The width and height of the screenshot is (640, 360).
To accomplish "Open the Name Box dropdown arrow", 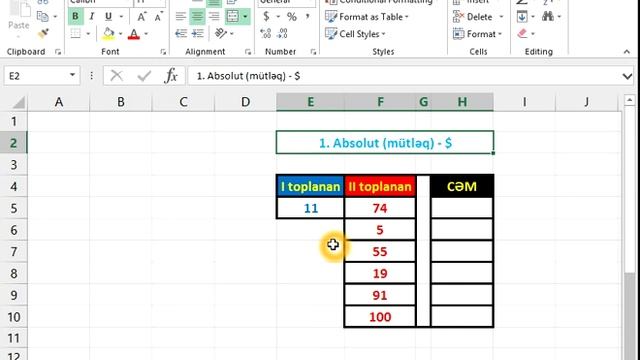I will tap(72, 76).
